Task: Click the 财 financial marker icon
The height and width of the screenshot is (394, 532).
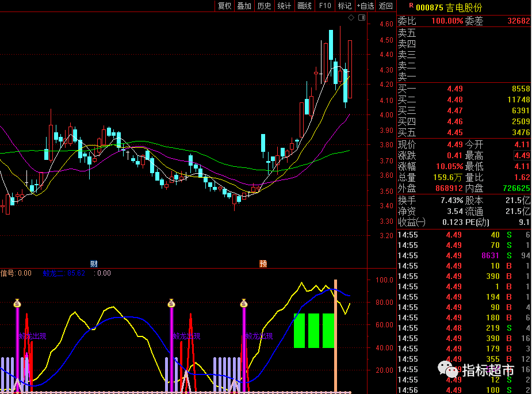Action: click(94, 263)
